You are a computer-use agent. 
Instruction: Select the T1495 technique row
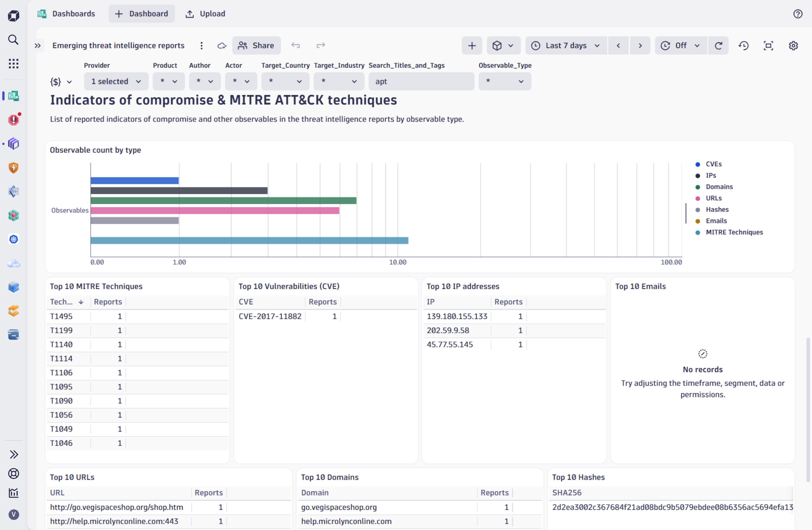click(138, 316)
